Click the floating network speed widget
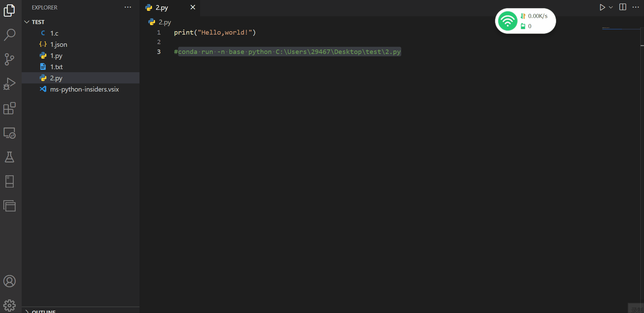The image size is (644, 313). point(525,21)
